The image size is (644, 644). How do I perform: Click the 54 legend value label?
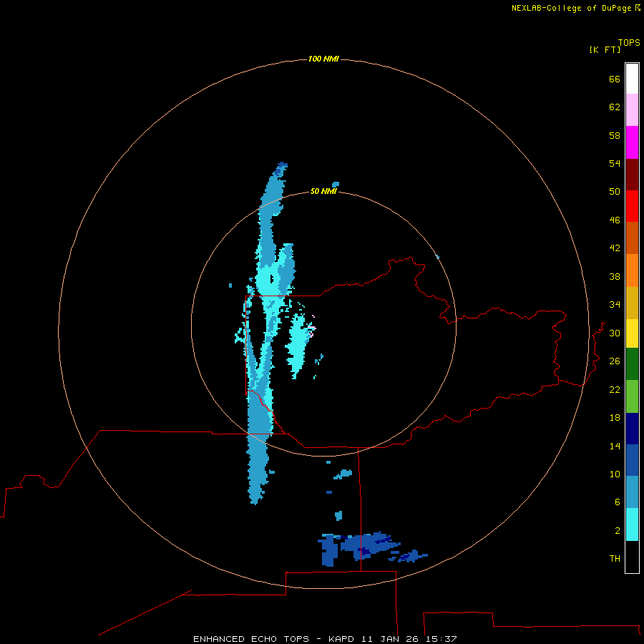point(615,163)
